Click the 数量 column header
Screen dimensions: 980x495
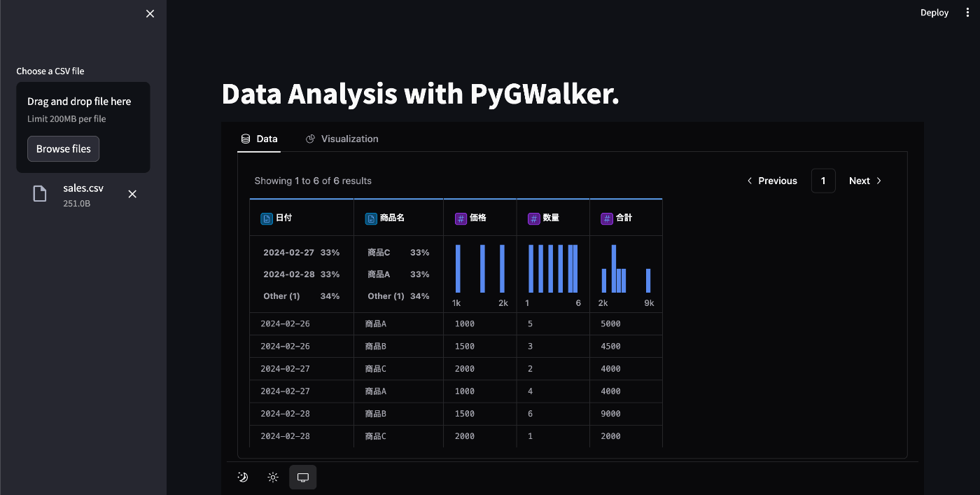553,218
